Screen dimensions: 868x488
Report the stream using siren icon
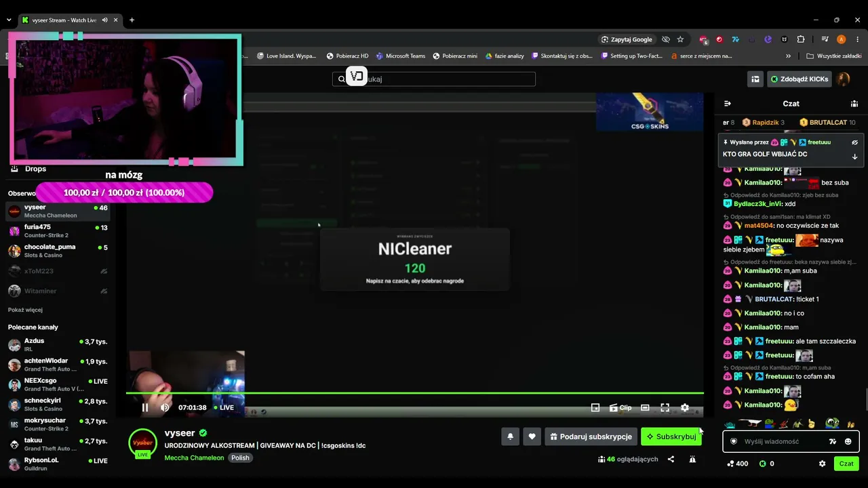tap(692, 459)
